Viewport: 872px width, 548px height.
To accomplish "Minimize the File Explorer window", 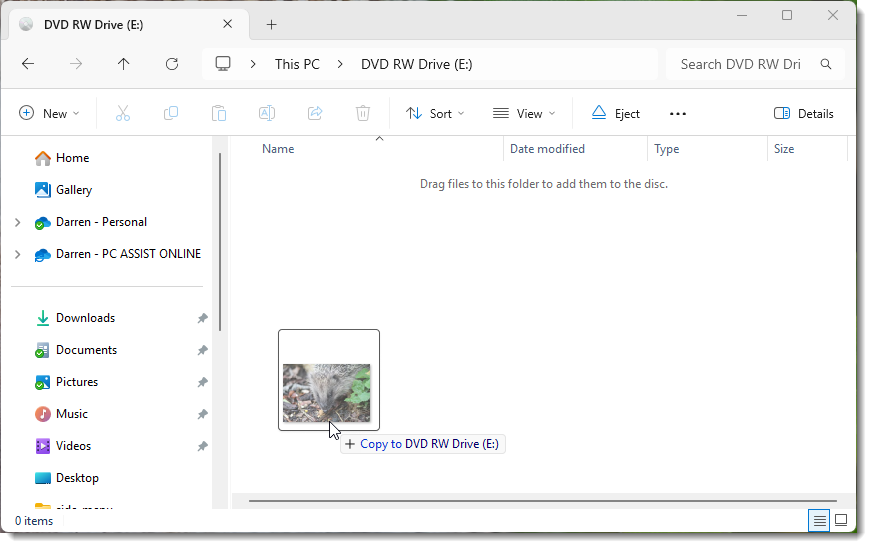I will point(742,16).
